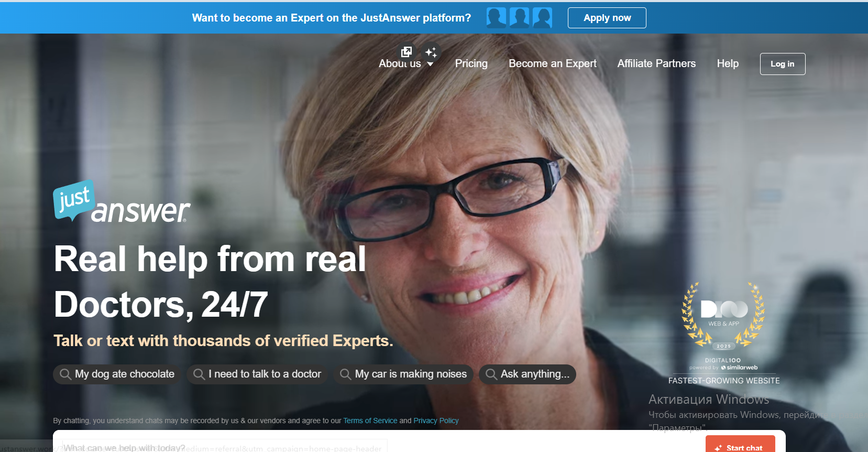
Task: Click the JustAnswer logo
Action: pos(122,202)
